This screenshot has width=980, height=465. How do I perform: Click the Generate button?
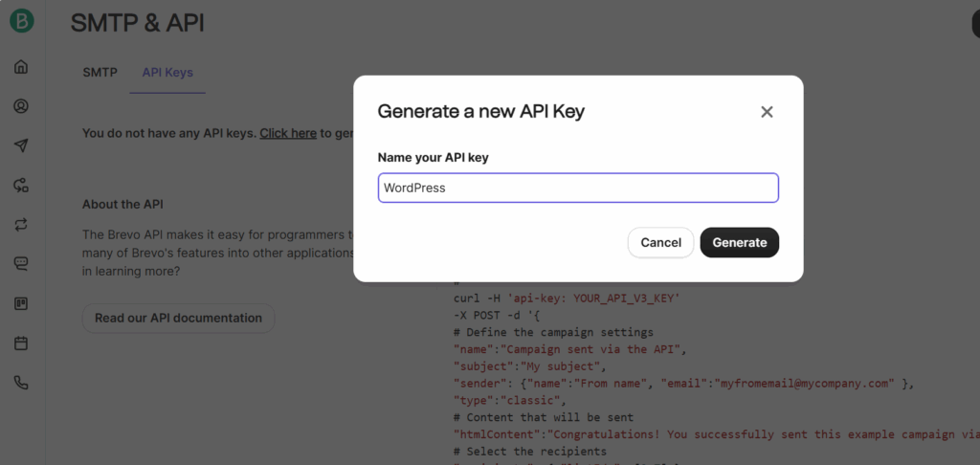point(740,242)
